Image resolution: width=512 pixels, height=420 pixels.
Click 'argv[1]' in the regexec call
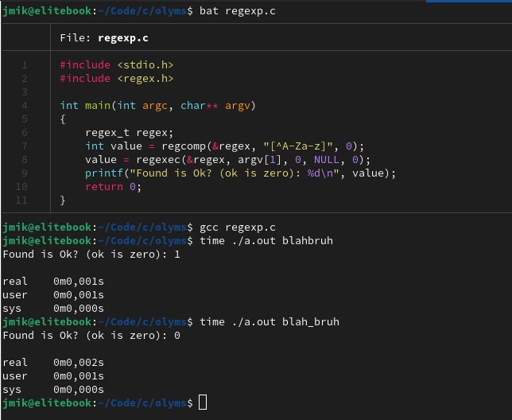[259, 160]
